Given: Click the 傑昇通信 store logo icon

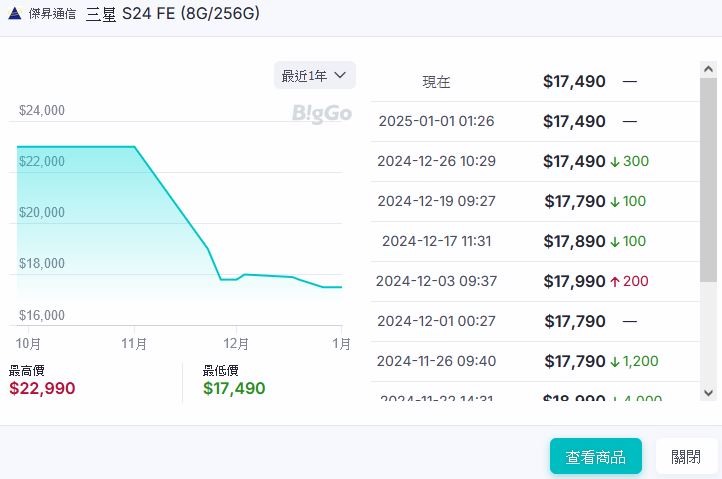Looking at the screenshot, I should tap(15, 13).
